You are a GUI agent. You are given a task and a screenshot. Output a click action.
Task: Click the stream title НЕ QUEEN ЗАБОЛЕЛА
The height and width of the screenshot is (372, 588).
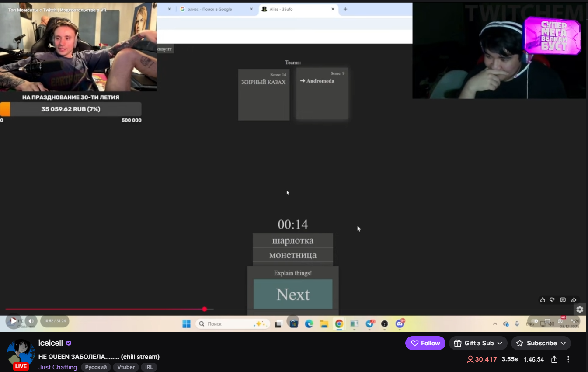click(99, 357)
